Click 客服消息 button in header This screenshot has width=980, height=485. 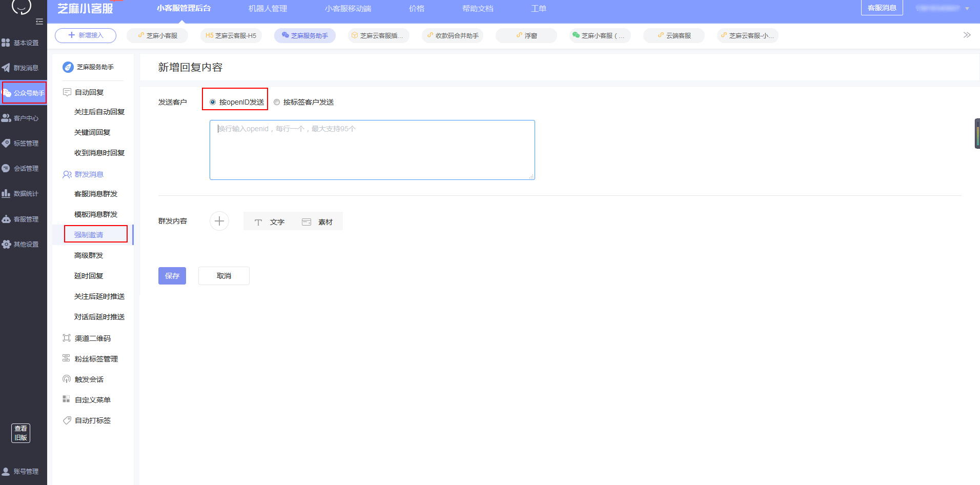coord(882,8)
